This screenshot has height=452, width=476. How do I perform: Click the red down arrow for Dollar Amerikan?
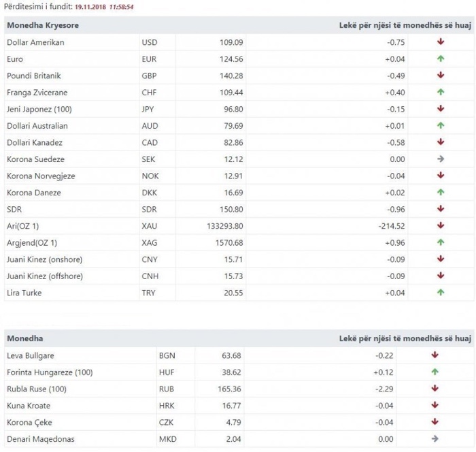[441, 42]
